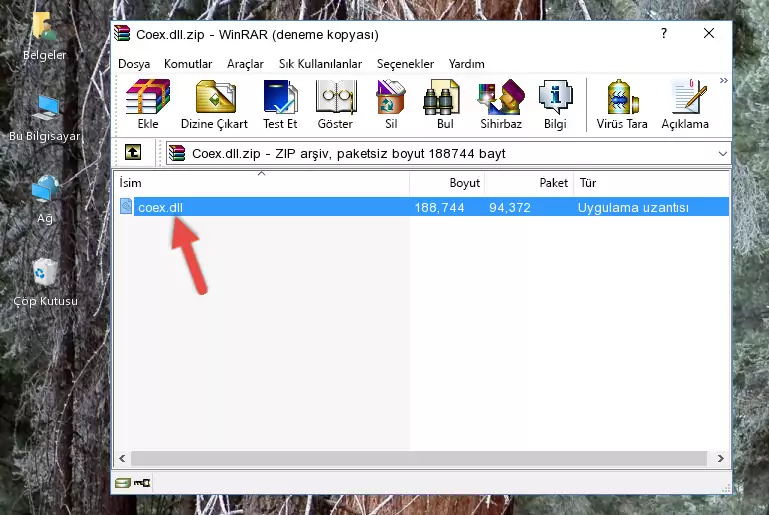
Task: Open the Sık Kullanılanlar menu
Action: [x=320, y=64]
